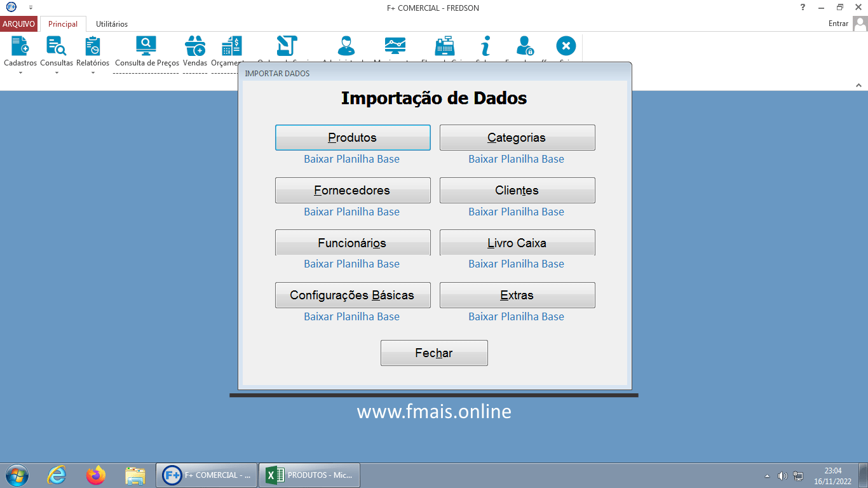Open the www.fmais.online website link
This screenshot has width=868, height=488.
click(434, 411)
